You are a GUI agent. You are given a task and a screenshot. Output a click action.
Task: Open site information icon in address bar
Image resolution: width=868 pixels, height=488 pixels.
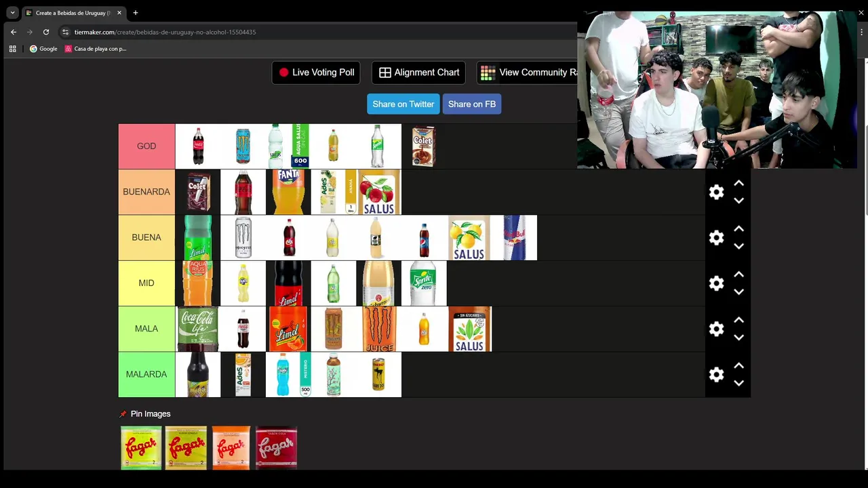[x=65, y=32]
